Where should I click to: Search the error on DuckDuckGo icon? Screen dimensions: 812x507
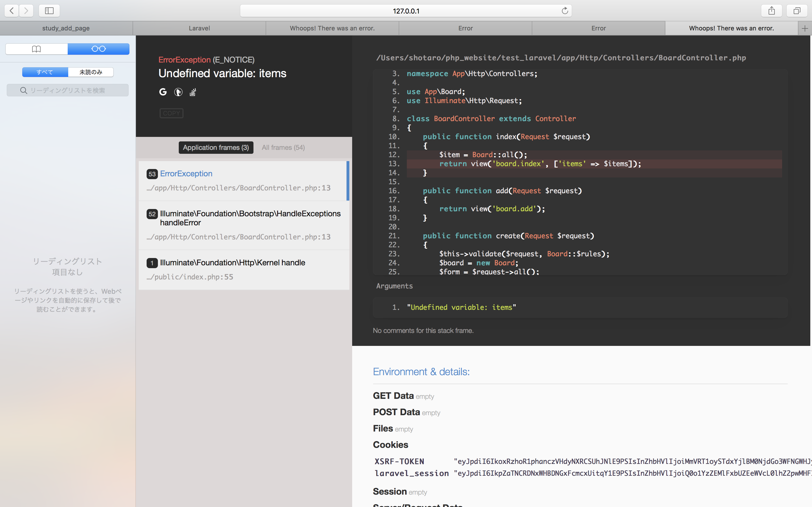tap(178, 92)
